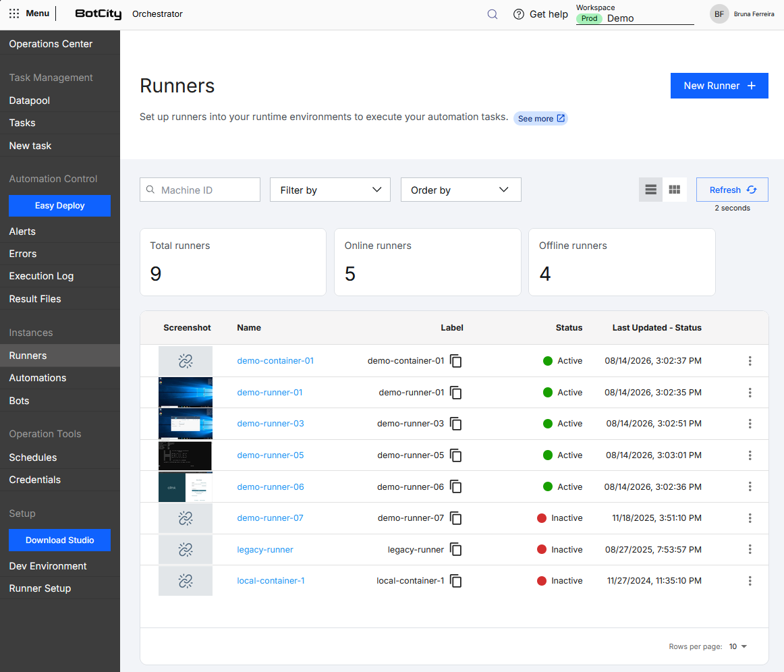Open Automations in sidebar
The height and width of the screenshot is (672, 784).
click(38, 378)
